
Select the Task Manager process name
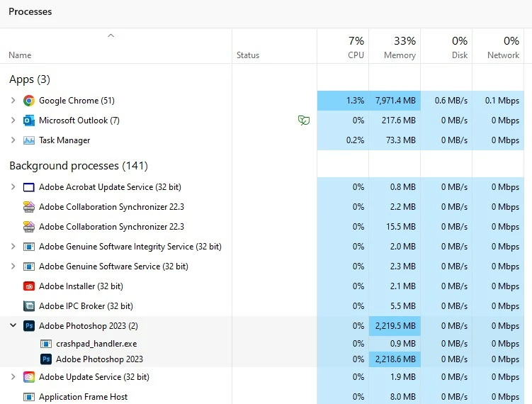(64, 140)
